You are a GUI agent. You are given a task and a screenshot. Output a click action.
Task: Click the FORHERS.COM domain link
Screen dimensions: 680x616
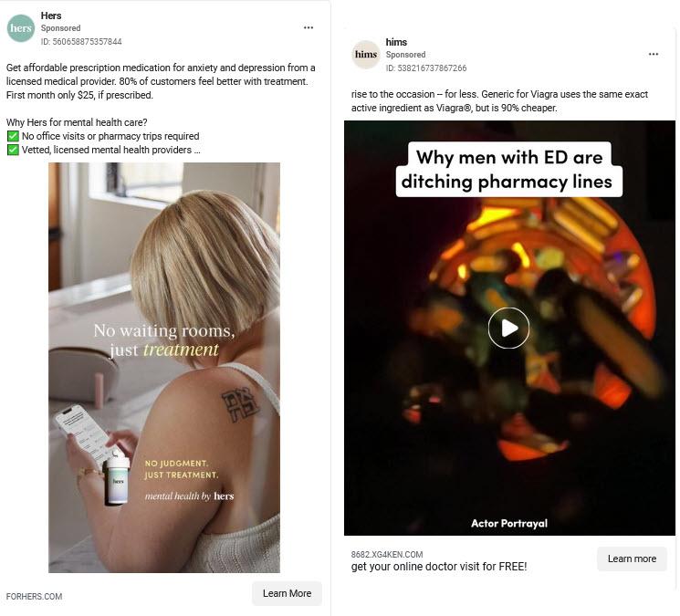click(x=35, y=597)
